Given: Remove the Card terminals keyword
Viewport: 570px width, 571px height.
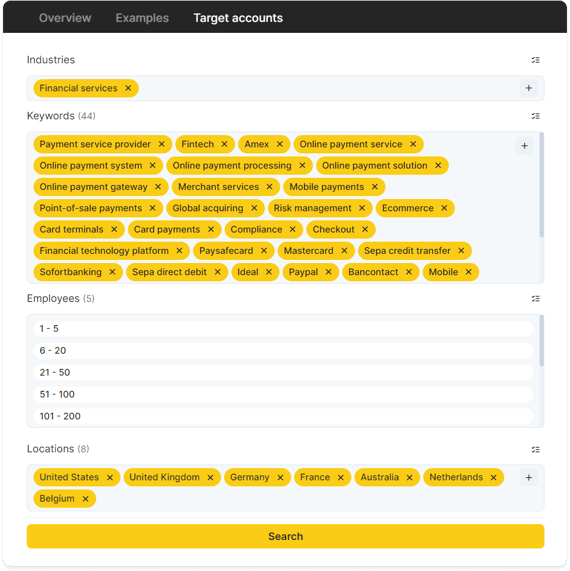Looking at the screenshot, I should (x=114, y=229).
